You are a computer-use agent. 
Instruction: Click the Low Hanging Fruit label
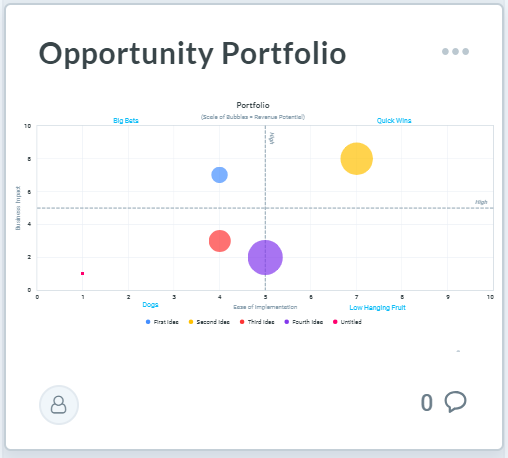tap(377, 307)
